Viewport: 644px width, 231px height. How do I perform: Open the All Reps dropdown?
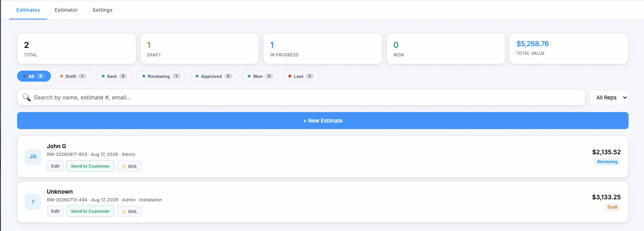pyautogui.click(x=609, y=98)
